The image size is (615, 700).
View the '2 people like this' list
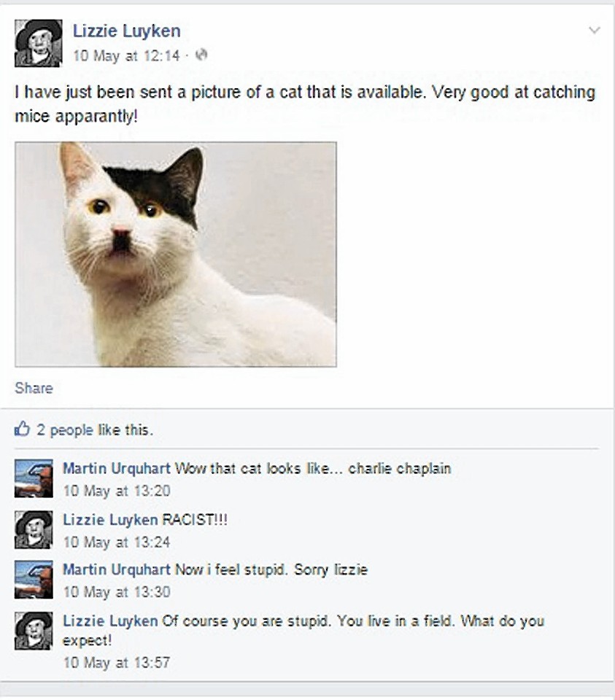pos(95,430)
